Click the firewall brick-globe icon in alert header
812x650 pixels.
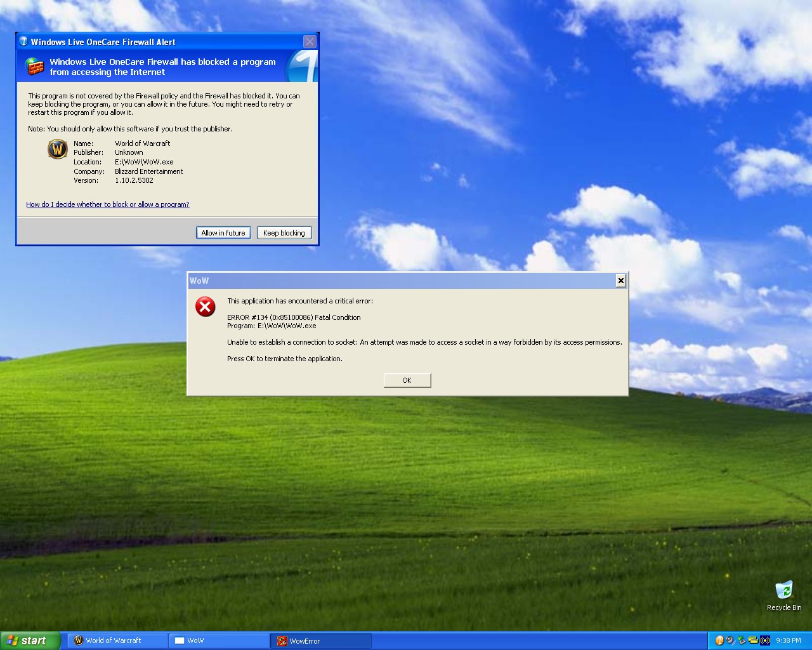point(34,66)
